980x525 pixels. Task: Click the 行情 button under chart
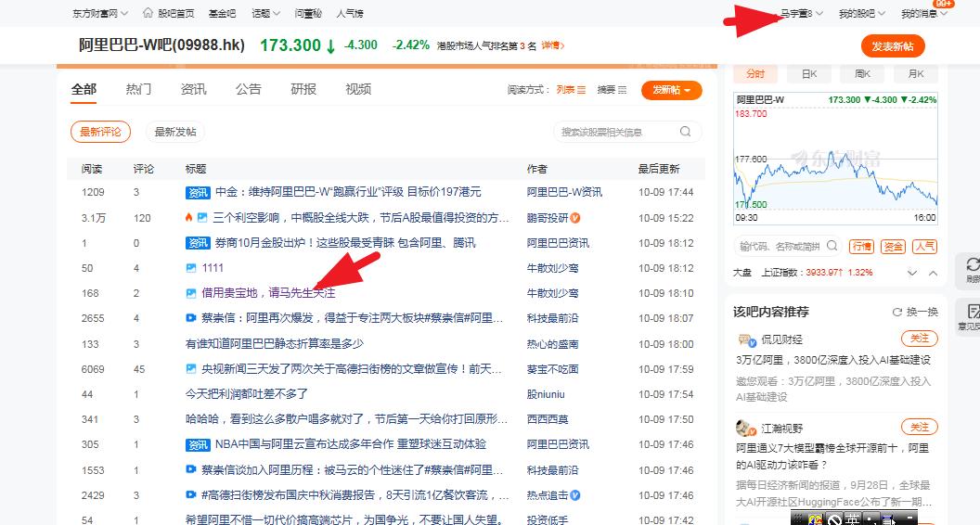click(x=862, y=246)
